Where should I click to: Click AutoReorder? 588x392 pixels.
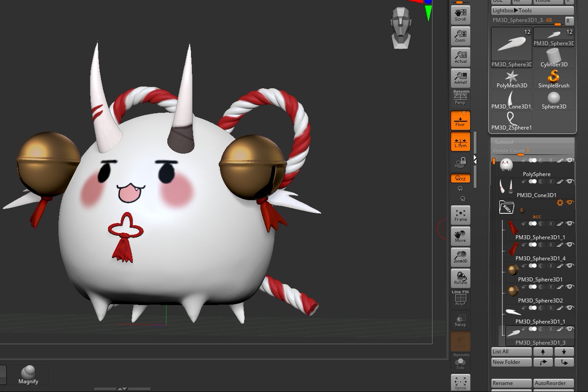(554, 383)
